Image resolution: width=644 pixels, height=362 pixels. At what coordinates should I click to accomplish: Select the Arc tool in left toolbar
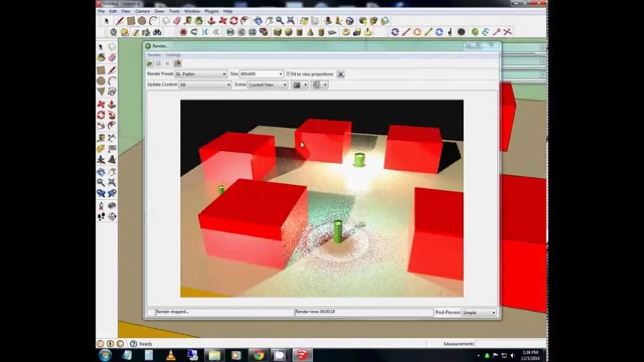(x=112, y=81)
